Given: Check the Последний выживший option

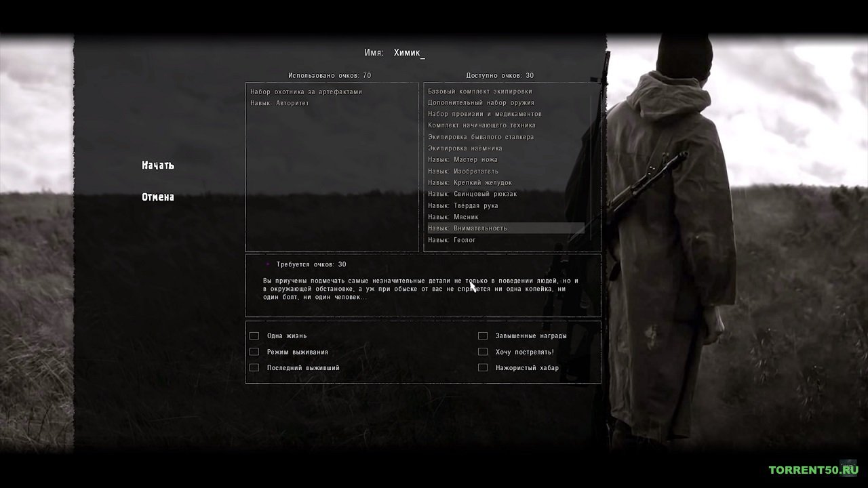Looking at the screenshot, I should tap(254, 367).
